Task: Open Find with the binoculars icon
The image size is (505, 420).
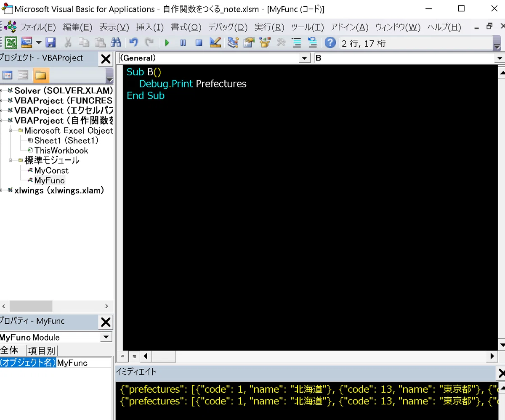Action: coord(116,42)
